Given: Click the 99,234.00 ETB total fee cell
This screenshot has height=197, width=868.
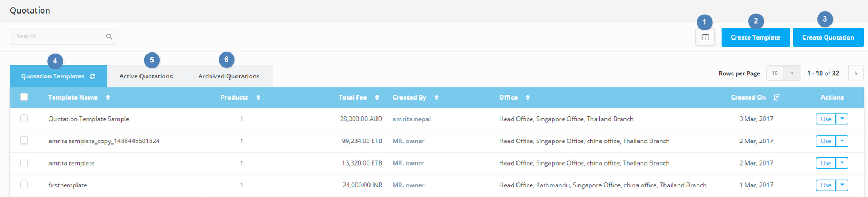Looking at the screenshot, I should [x=362, y=141].
